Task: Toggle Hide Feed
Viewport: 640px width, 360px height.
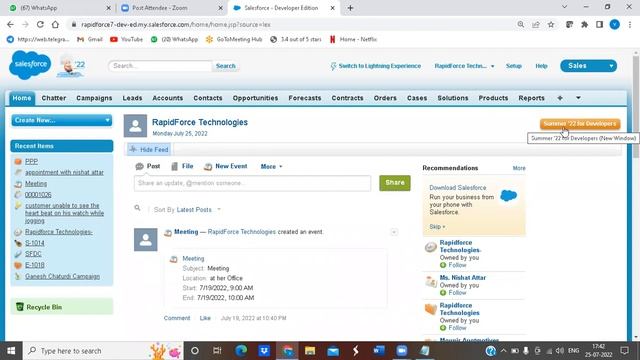Action: coord(149,150)
